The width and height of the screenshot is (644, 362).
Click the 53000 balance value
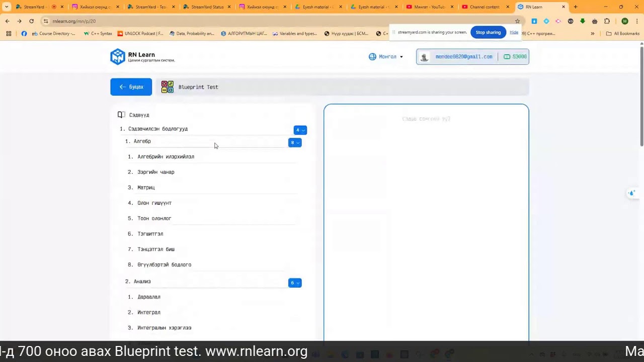click(x=519, y=57)
